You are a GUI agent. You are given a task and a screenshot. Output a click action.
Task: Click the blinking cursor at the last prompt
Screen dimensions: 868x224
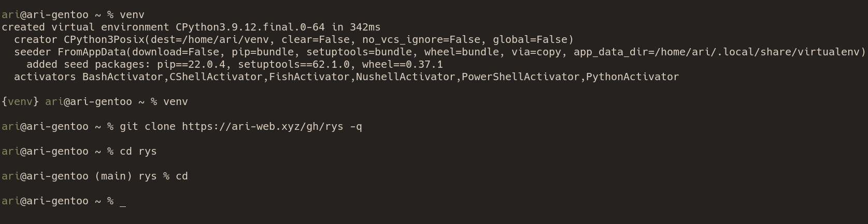(x=123, y=201)
